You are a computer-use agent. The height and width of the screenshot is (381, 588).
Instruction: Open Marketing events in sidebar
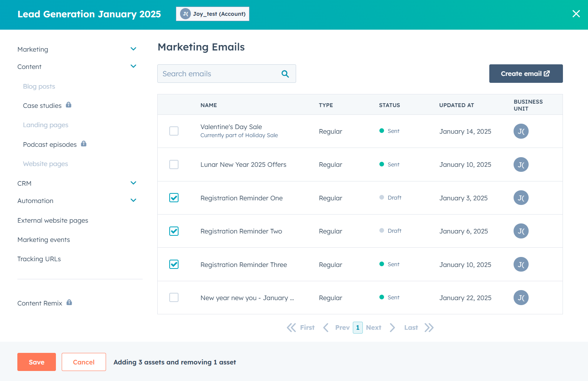click(x=44, y=240)
